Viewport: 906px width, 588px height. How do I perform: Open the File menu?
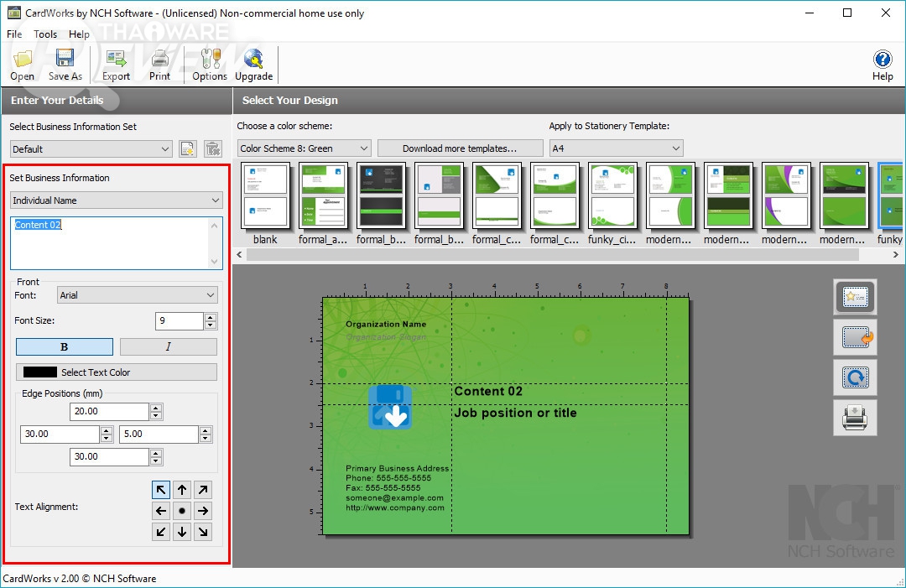coord(14,34)
